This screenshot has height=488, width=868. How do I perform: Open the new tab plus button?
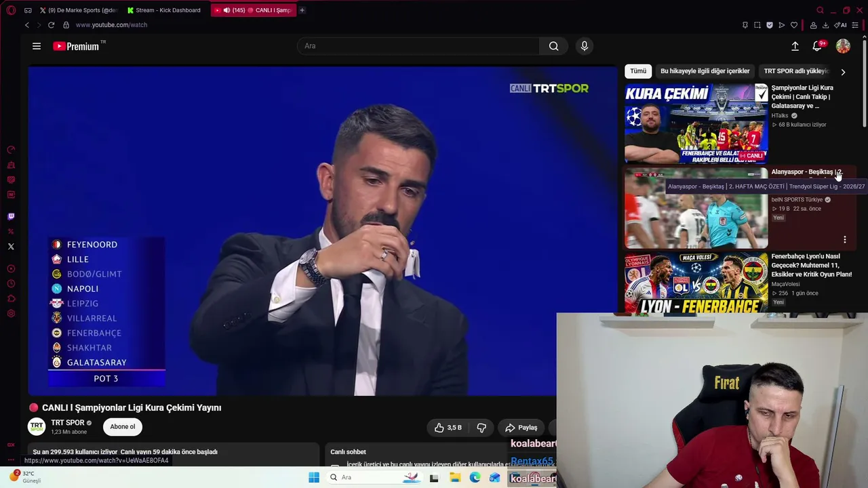[x=302, y=10]
